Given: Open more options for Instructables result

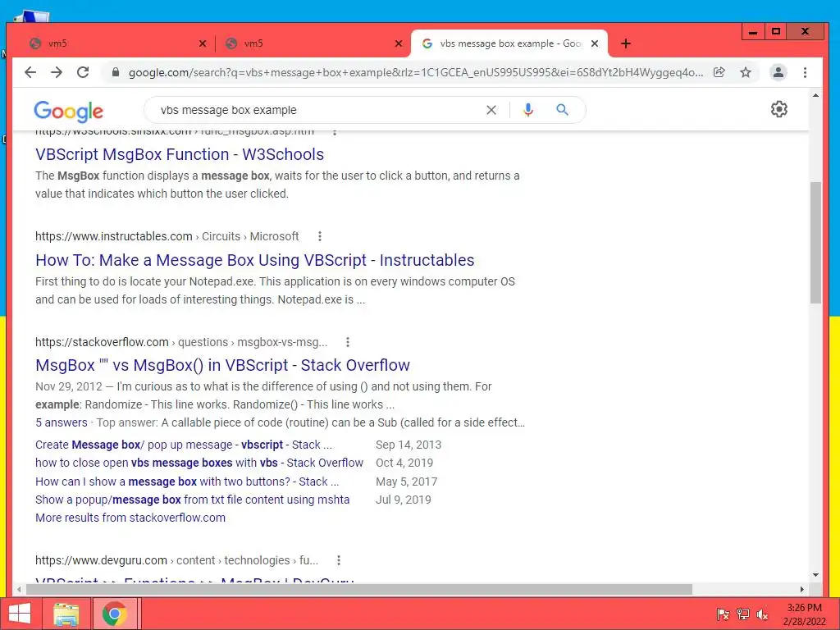Looking at the screenshot, I should point(320,236).
